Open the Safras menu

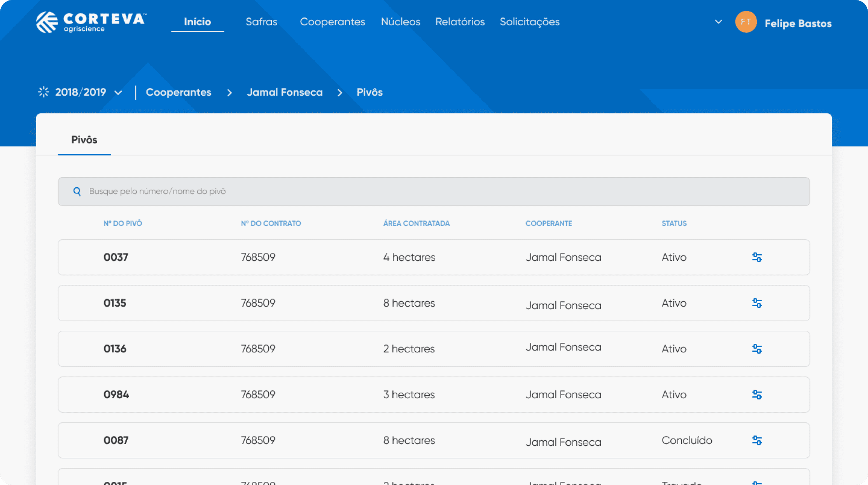(261, 22)
